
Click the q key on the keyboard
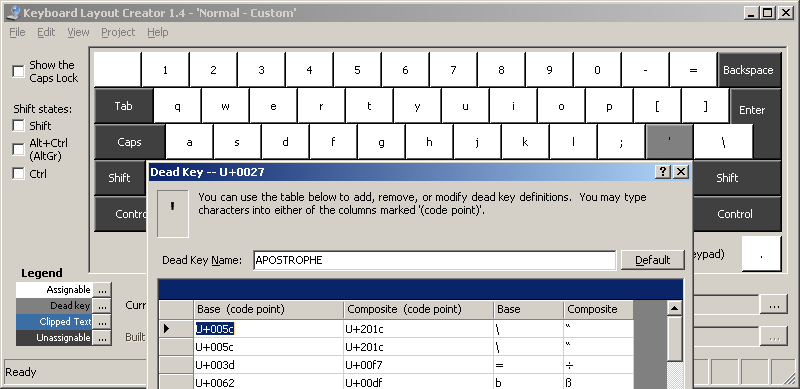[177, 106]
